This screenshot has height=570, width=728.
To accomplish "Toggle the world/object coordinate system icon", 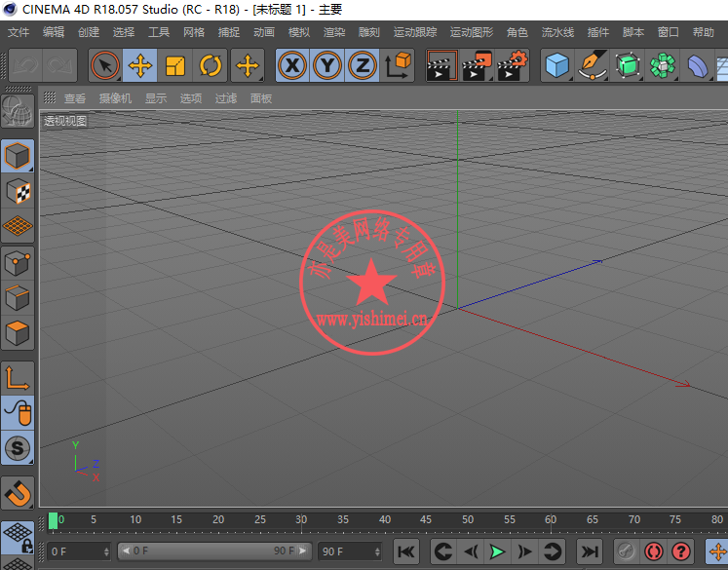I will (x=397, y=65).
